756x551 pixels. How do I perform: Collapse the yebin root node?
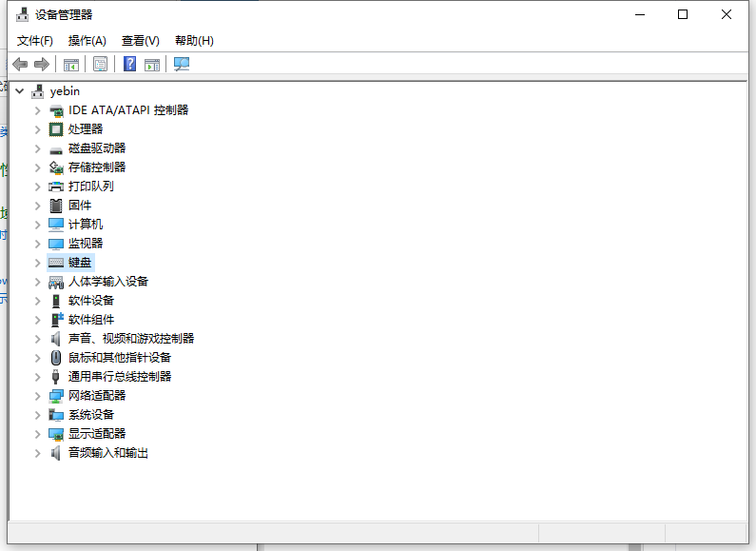pyautogui.click(x=19, y=91)
